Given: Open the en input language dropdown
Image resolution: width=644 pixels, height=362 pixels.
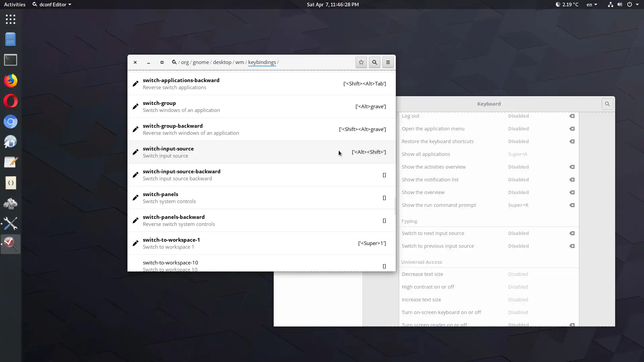Looking at the screenshot, I should click(x=592, y=5).
